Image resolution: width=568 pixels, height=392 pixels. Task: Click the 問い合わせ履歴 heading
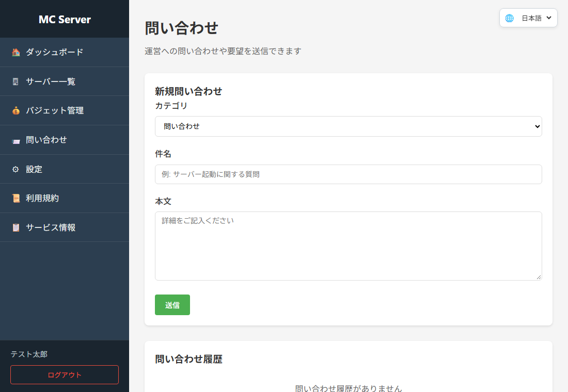click(188, 359)
